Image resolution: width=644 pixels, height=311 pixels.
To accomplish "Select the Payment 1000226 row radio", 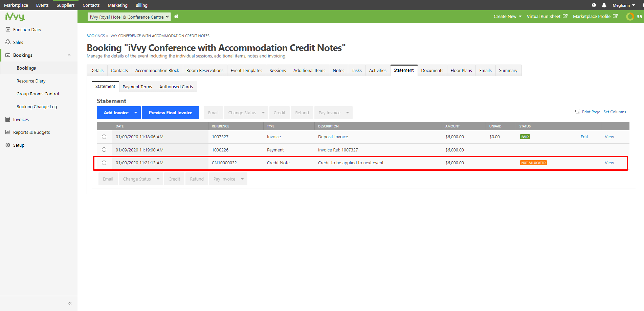I will pos(104,150).
